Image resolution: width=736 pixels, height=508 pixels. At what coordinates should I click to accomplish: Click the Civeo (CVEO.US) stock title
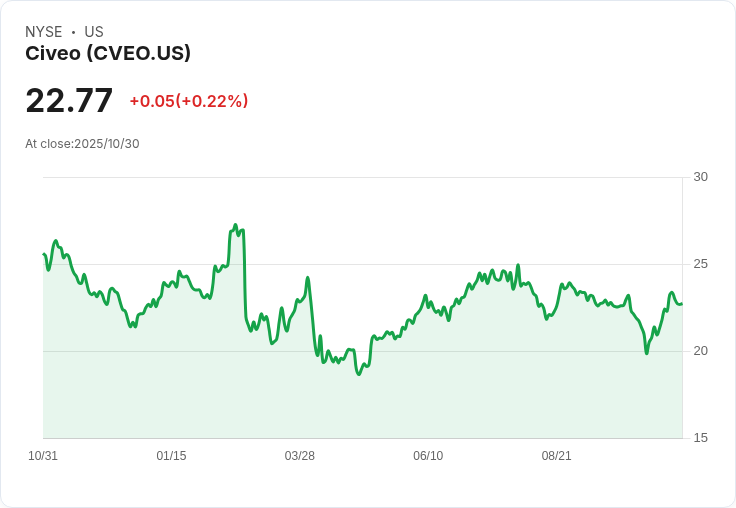[x=108, y=53]
